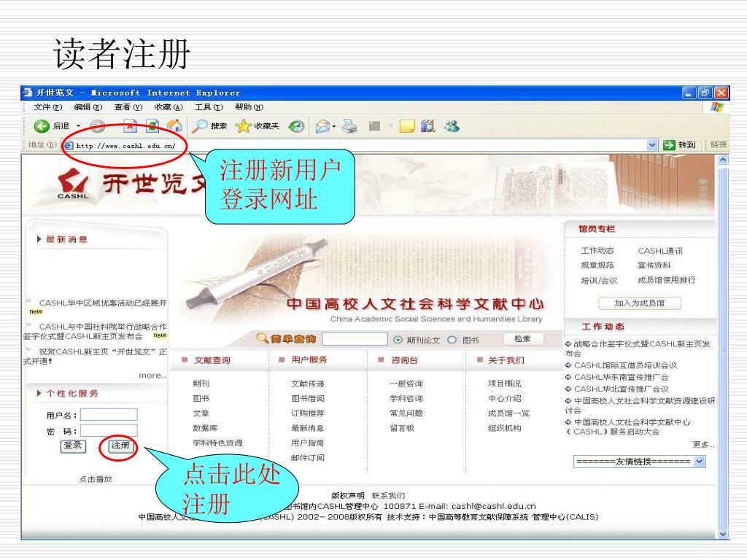
Task: Expand the 最新消息 section triangle
Action: tap(39, 239)
